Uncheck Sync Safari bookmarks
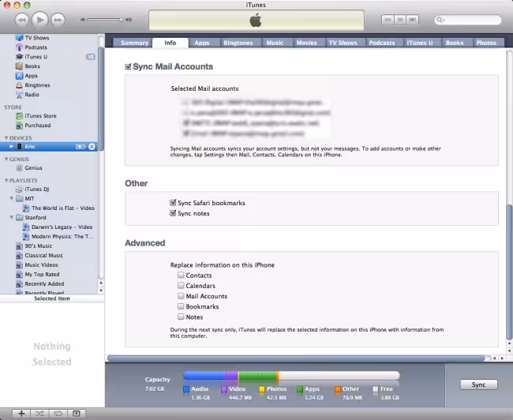513x420 pixels. click(x=173, y=203)
